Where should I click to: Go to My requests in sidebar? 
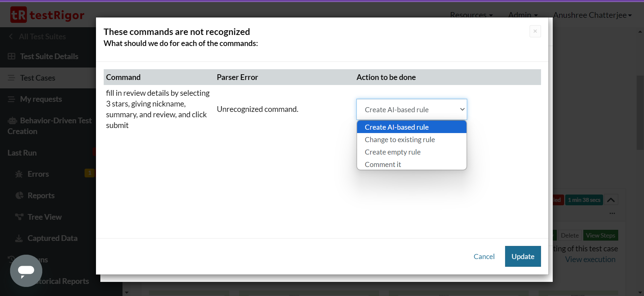pyautogui.click(x=41, y=99)
